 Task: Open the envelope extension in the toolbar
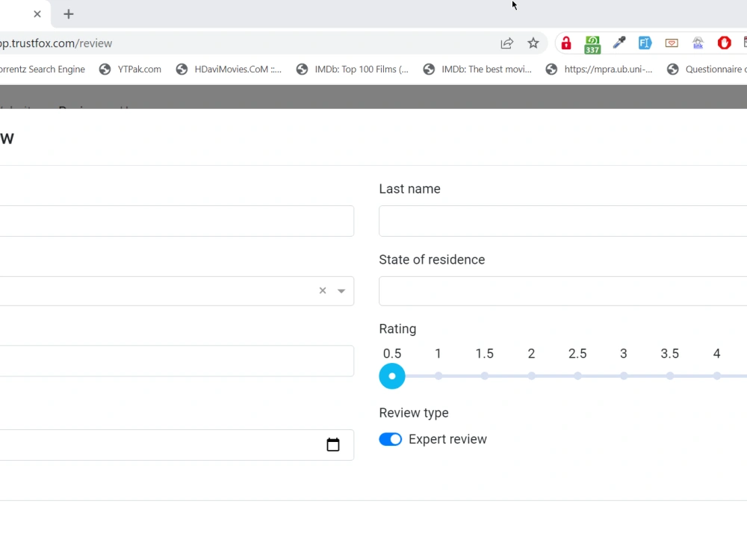click(671, 43)
